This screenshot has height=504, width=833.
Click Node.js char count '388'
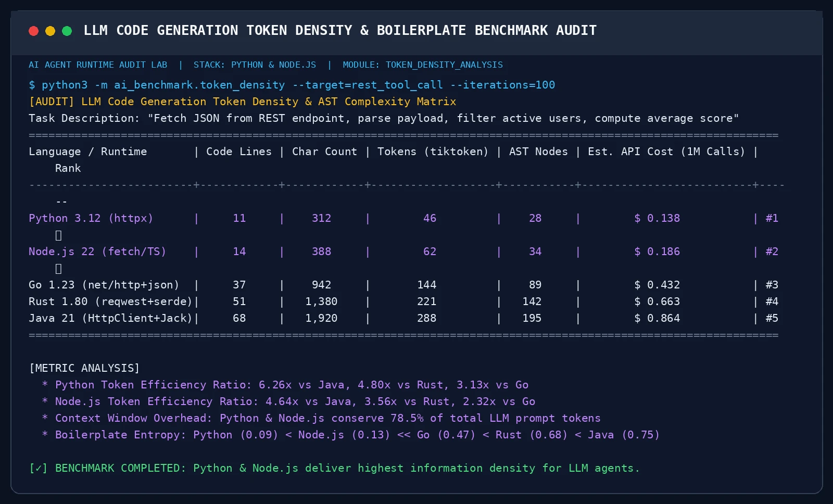(x=322, y=251)
